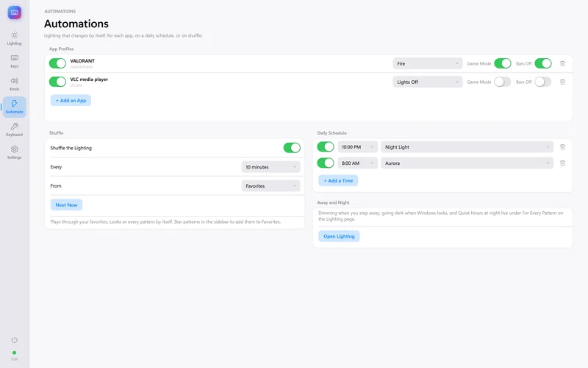Toggle Shuffle the Lighting switch
The height and width of the screenshot is (368, 588).
[292, 148]
